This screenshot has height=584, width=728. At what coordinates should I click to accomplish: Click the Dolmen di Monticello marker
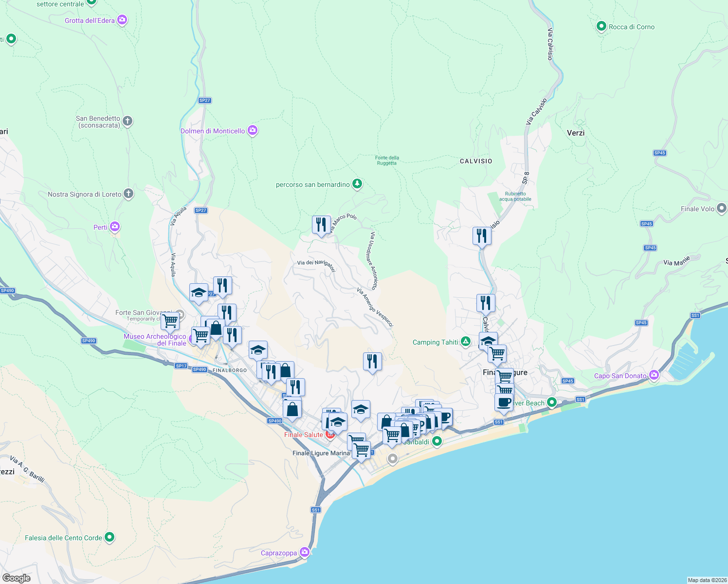(253, 130)
